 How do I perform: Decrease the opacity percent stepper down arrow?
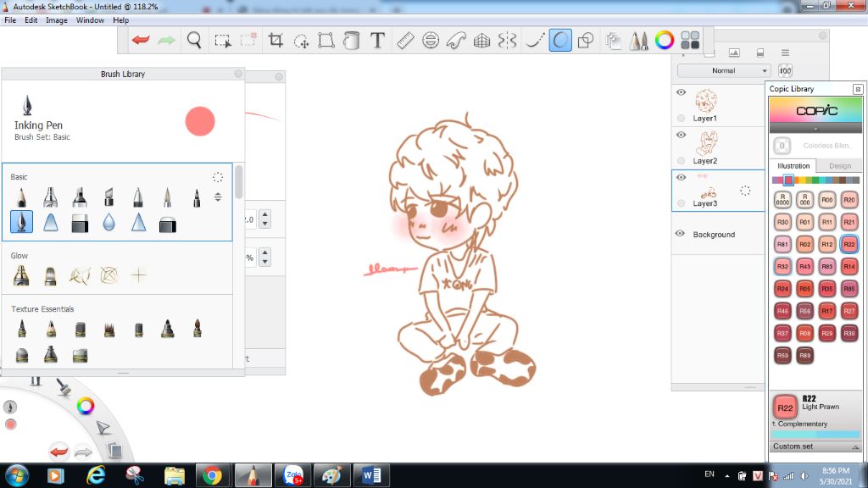pyautogui.click(x=264, y=262)
